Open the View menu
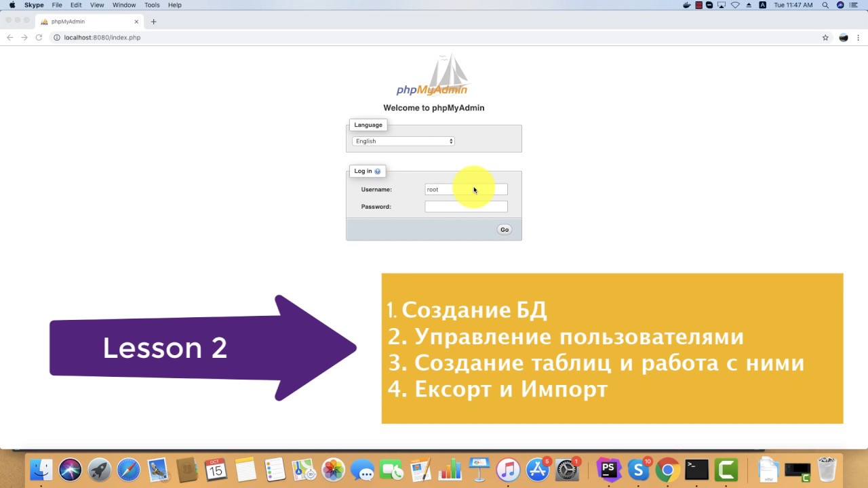 (97, 5)
